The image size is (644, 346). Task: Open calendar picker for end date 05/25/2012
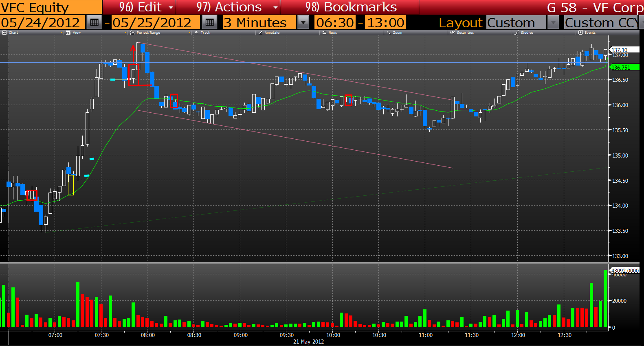pos(209,22)
